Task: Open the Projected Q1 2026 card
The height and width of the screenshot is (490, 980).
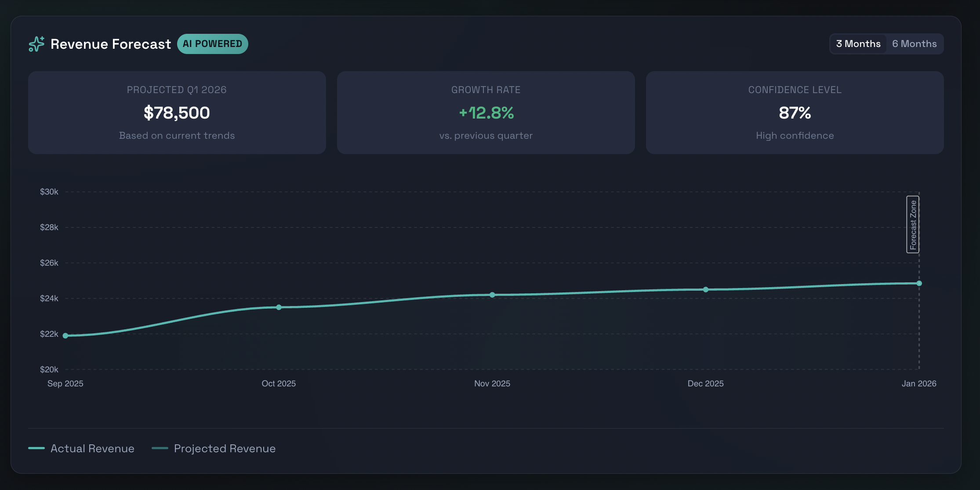Action: [177, 90]
